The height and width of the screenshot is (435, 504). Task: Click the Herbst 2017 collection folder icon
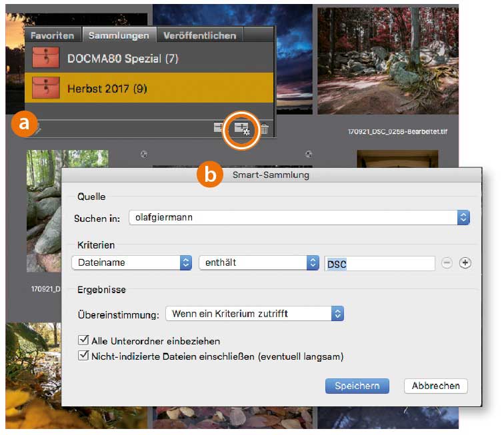(x=45, y=88)
